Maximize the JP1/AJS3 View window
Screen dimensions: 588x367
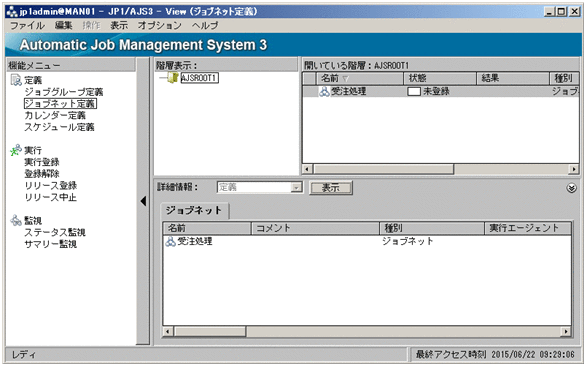(x=561, y=12)
